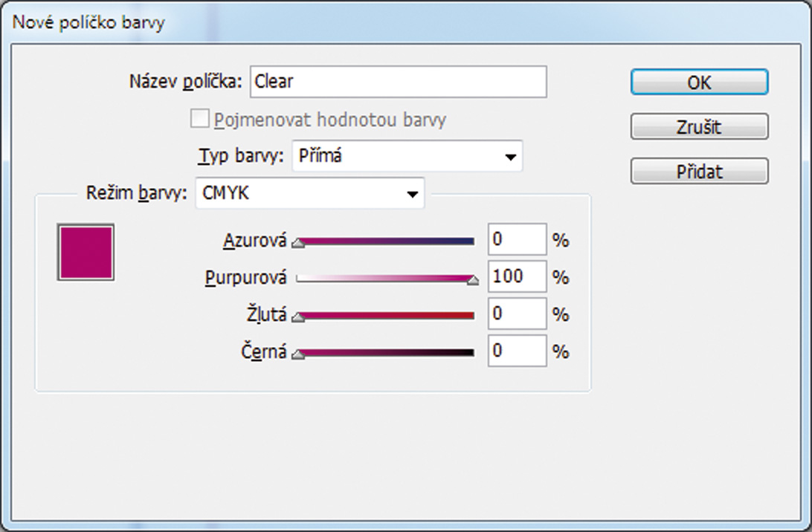The image size is (812, 532).
Task: Click the OK button
Action: [699, 82]
